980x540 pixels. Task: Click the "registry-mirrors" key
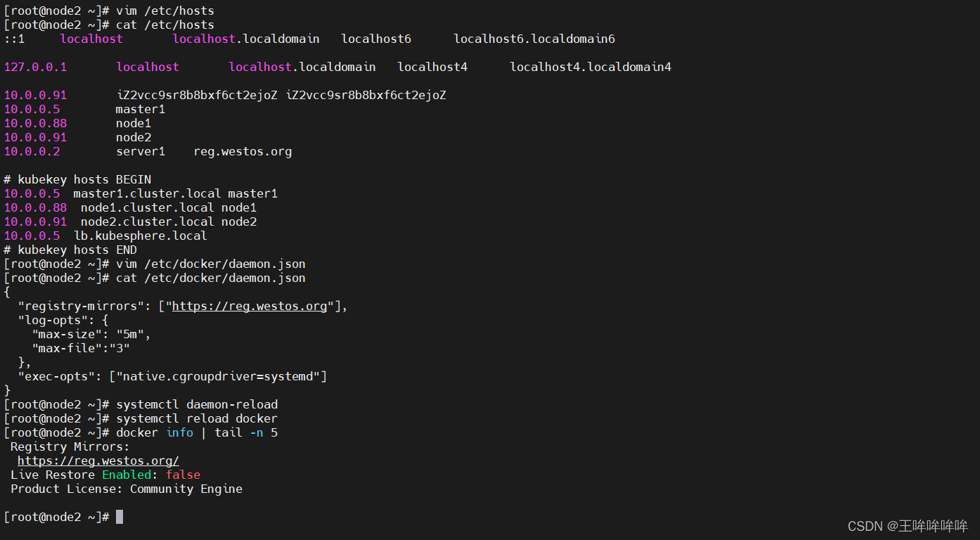(81, 306)
